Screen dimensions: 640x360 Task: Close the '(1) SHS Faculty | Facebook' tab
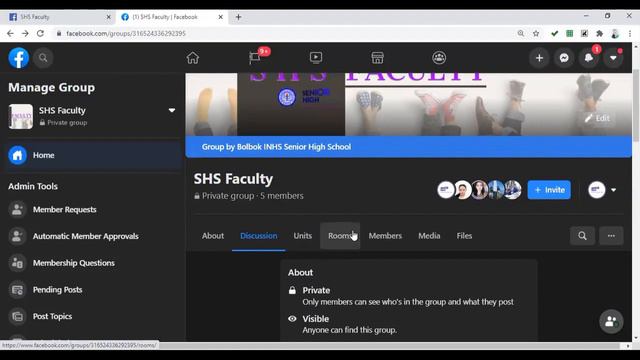pyautogui.click(x=220, y=17)
